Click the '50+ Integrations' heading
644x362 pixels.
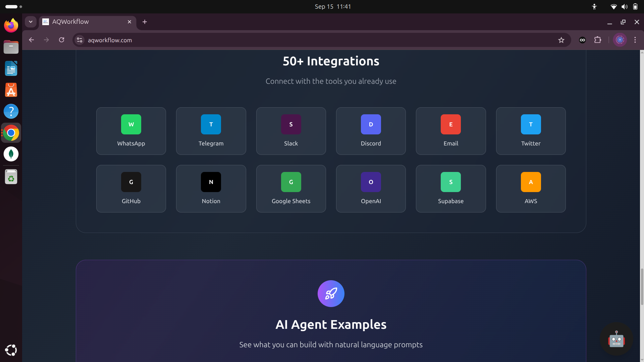331,61
